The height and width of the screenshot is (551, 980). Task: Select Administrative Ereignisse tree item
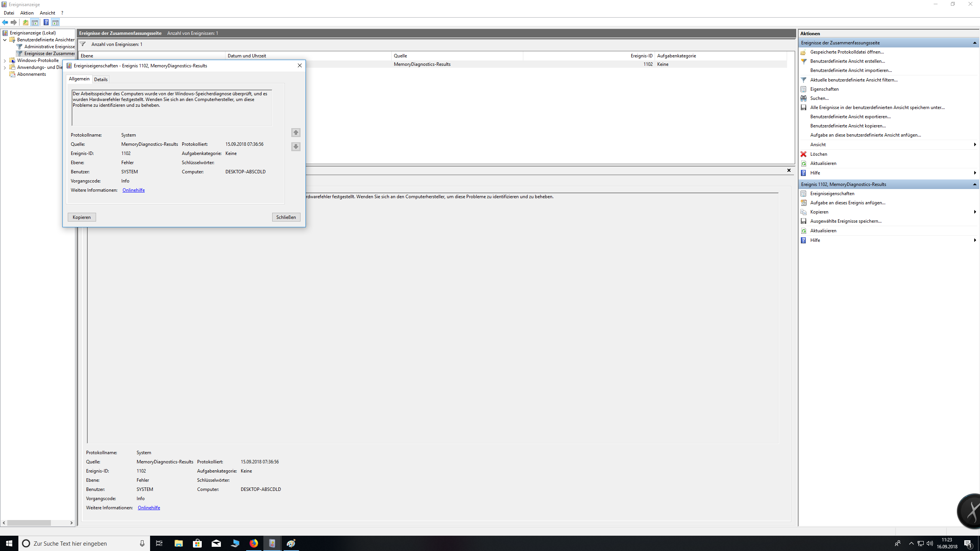point(49,47)
